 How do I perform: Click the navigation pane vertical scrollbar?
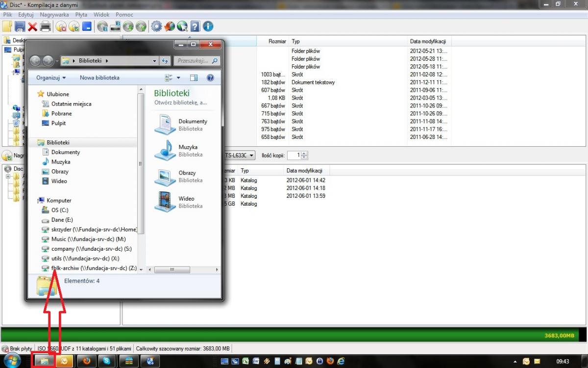[x=141, y=163]
